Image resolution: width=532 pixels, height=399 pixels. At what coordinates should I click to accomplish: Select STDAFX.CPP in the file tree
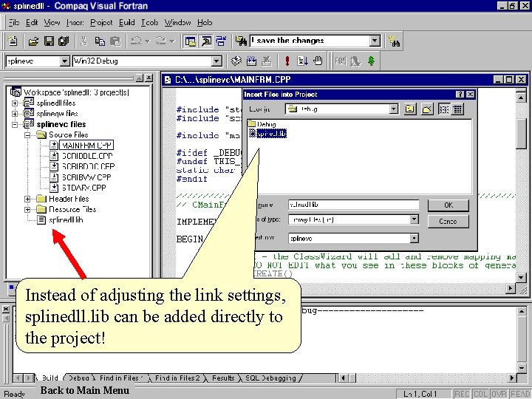click(83, 188)
